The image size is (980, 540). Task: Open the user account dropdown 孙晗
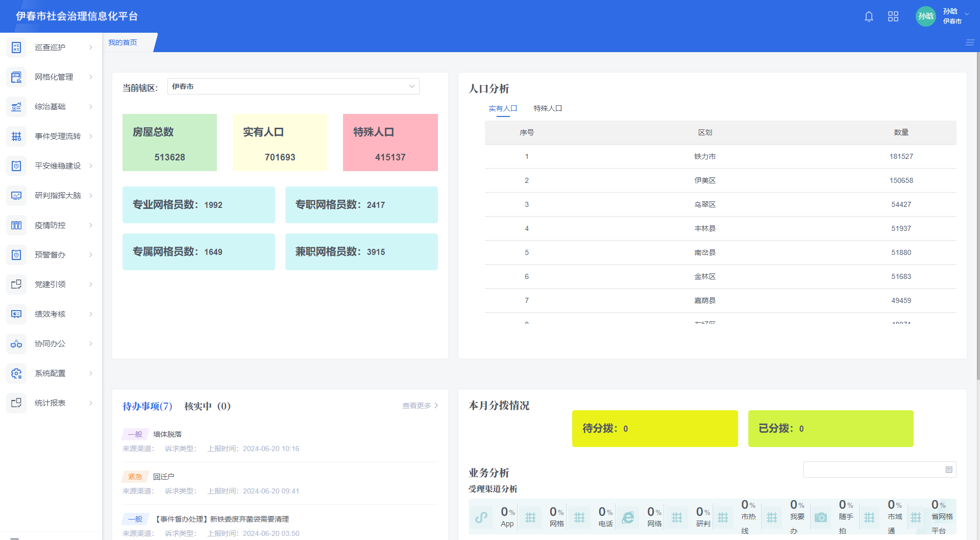coord(952,16)
